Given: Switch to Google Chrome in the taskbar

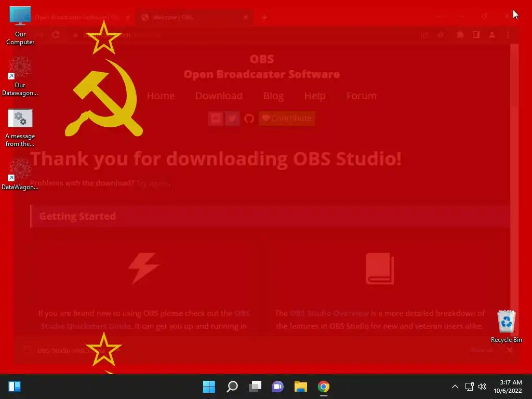Looking at the screenshot, I should 323,387.
